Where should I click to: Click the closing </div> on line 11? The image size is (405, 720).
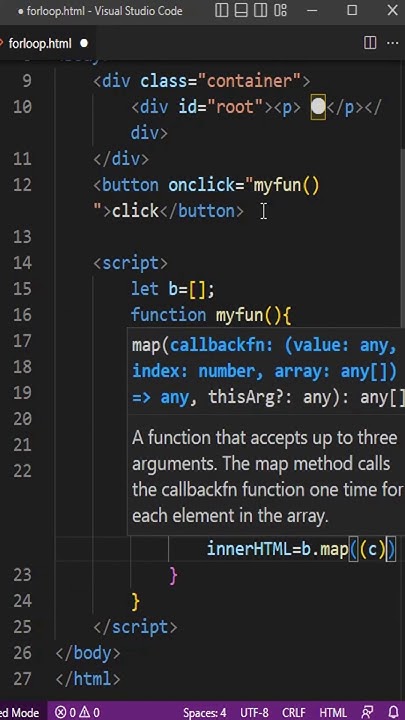pos(121,159)
